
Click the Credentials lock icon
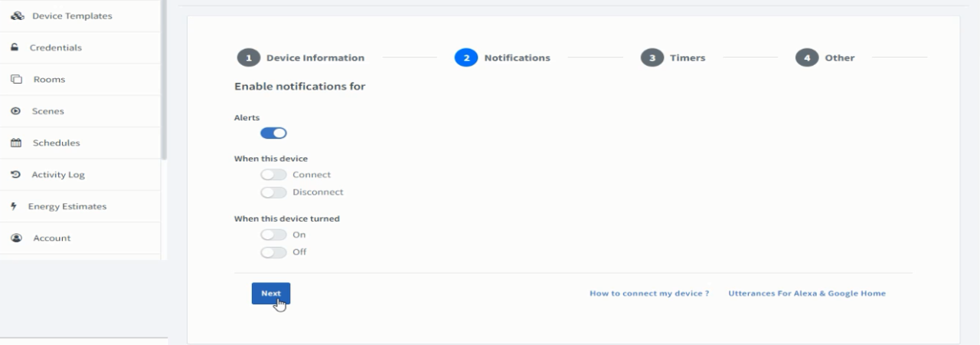(x=15, y=48)
